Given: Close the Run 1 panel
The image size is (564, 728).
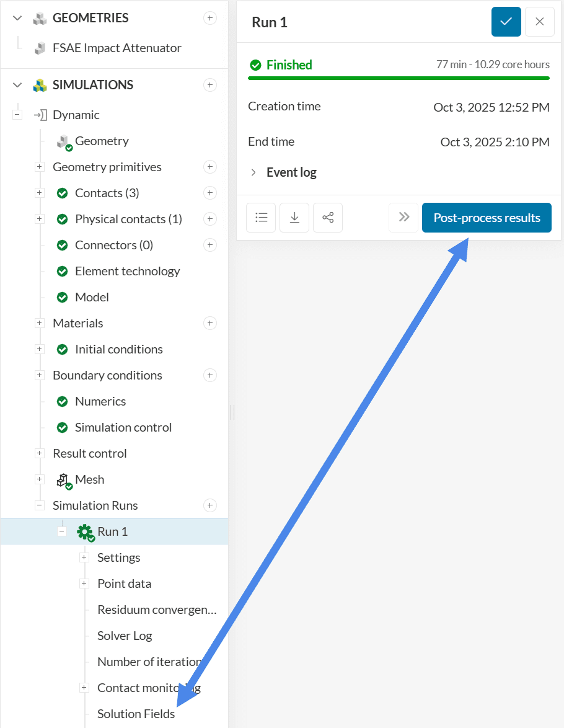Looking at the screenshot, I should tap(539, 22).
